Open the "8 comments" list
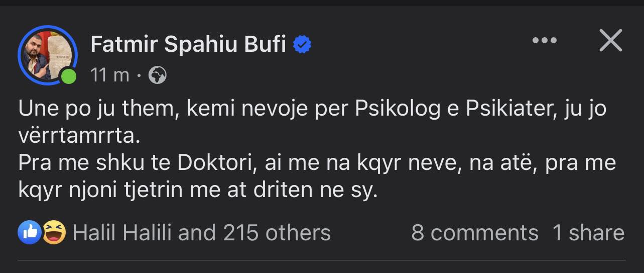The width and height of the screenshot is (644, 273). click(474, 233)
